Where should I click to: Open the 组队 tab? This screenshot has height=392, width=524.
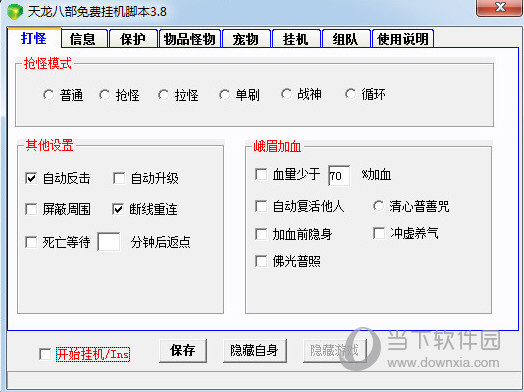point(346,39)
